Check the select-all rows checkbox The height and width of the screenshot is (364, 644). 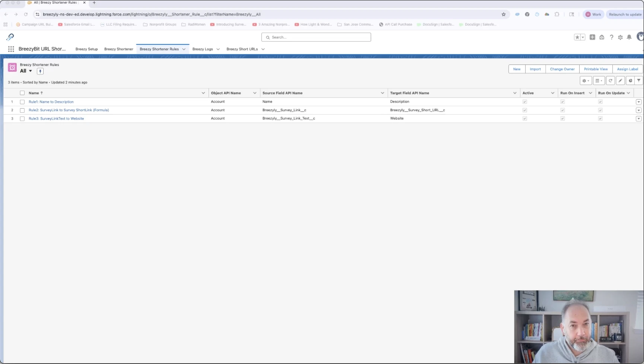point(22,93)
